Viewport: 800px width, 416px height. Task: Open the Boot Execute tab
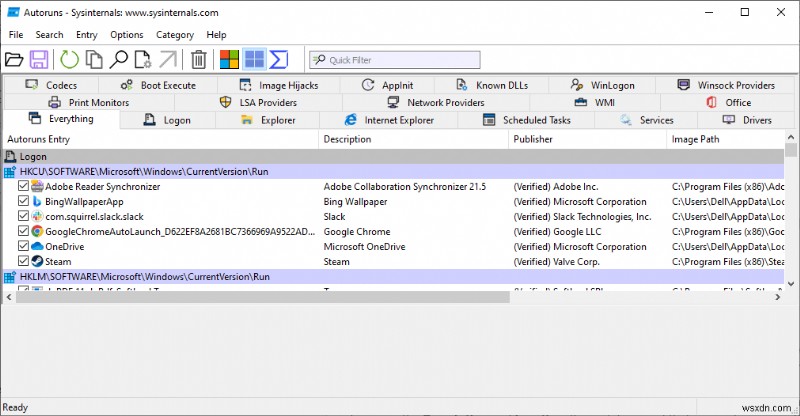click(x=158, y=85)
